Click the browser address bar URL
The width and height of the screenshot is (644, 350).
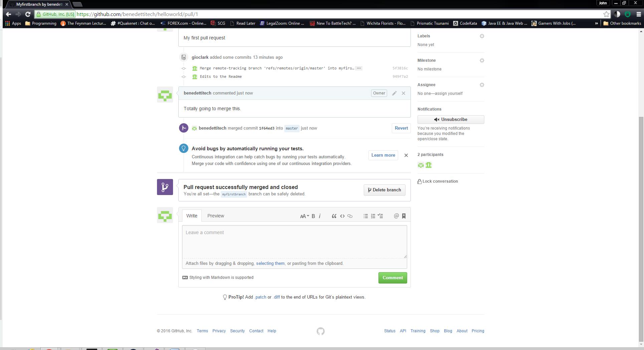(x=137, y=14)
